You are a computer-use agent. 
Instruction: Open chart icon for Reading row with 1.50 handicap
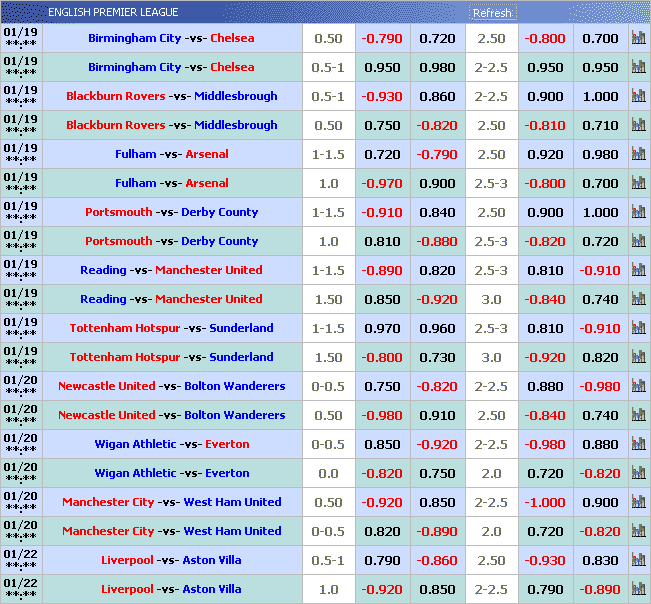pyautogui.click(x=638, y=299)
